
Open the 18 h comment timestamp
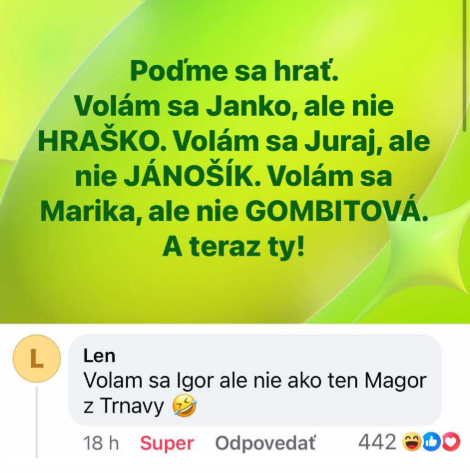pyautogui.click(x=101, y=443)
